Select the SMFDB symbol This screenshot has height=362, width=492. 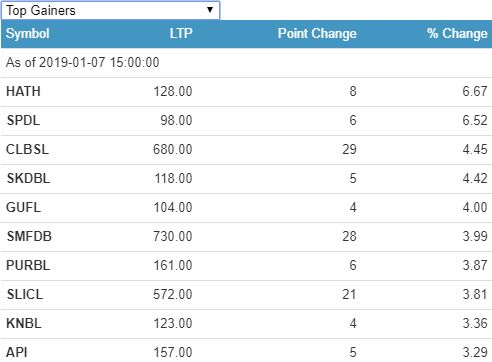coord(29,236)
